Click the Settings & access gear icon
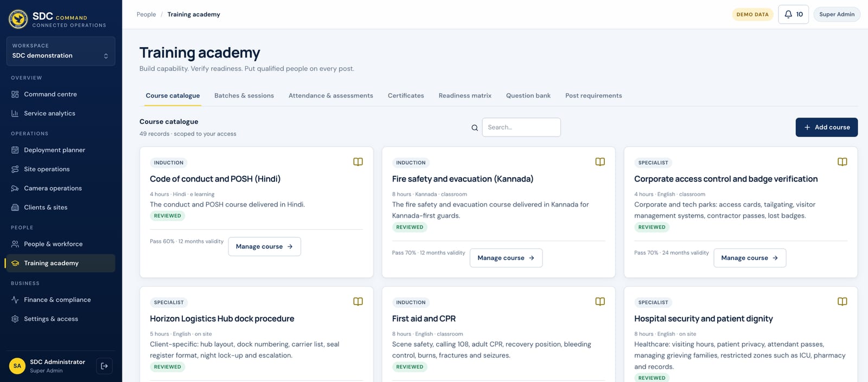 15,319
